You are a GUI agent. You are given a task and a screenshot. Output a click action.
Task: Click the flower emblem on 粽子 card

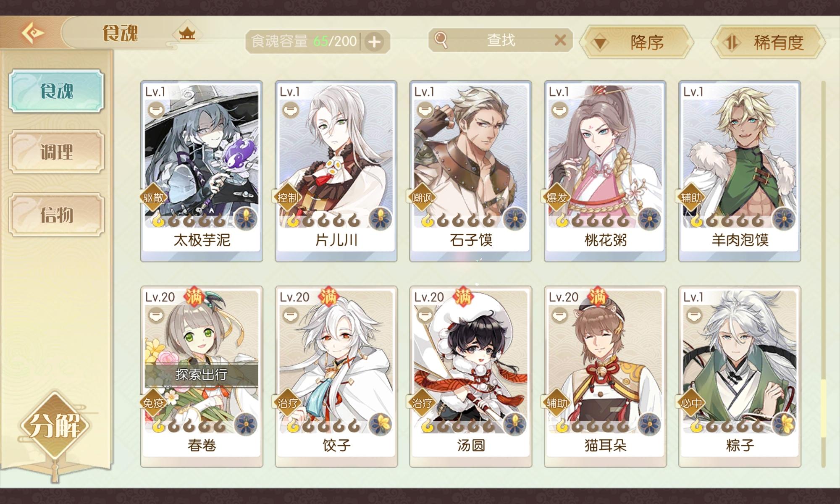point(784,424)
